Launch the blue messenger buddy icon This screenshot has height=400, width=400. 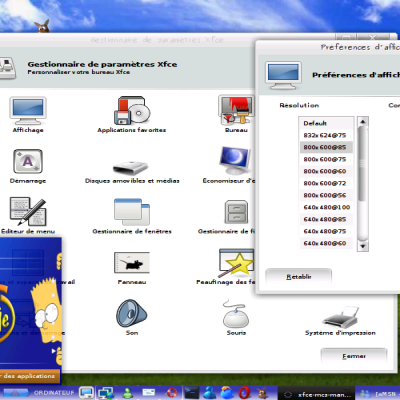click(x=210, y=393)
